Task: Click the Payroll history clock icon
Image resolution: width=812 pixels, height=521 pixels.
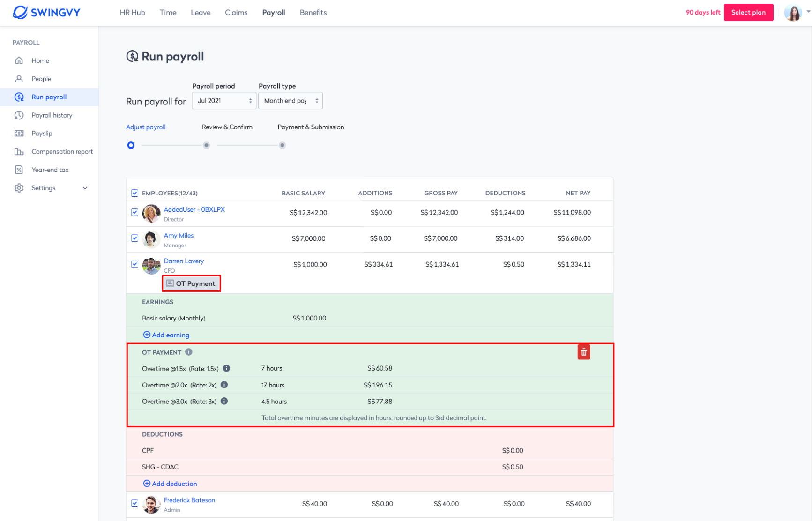Action: pos(19,115)
